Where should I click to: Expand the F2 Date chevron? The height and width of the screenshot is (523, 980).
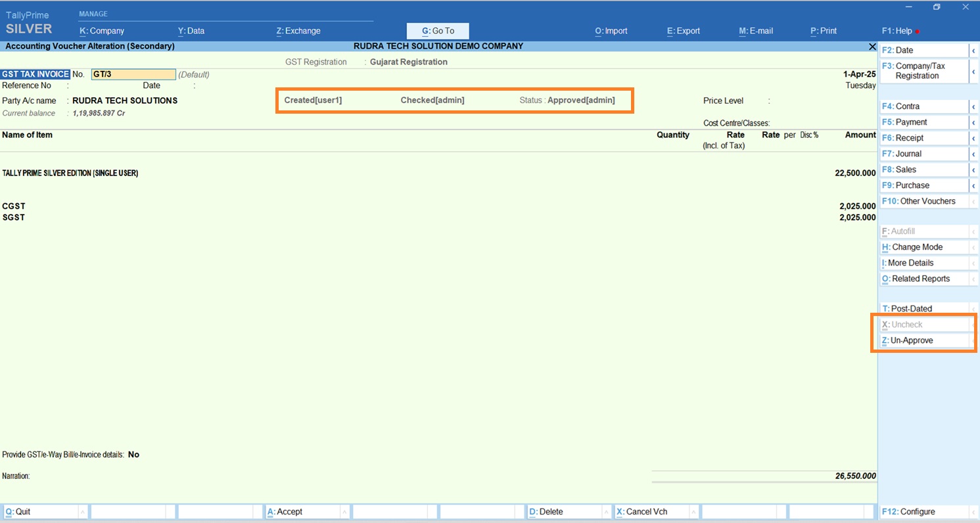[973, 51]
